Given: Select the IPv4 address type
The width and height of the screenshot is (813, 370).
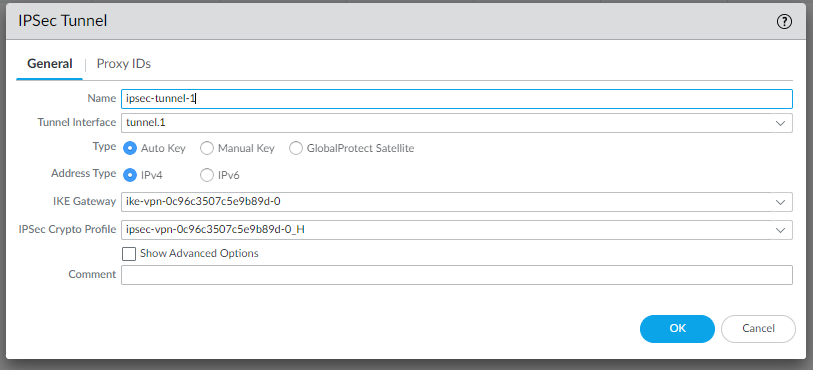Looking at the screenshot, I should [130, 175].
